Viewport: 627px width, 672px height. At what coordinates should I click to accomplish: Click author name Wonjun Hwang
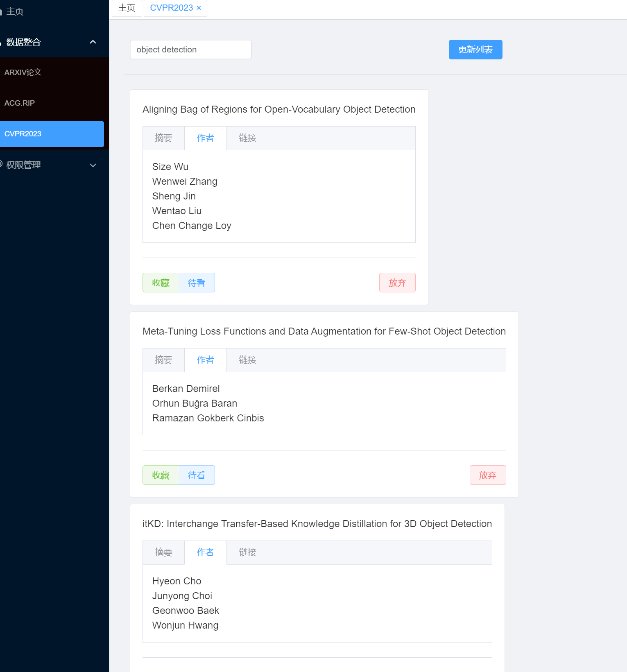(186, 625)
